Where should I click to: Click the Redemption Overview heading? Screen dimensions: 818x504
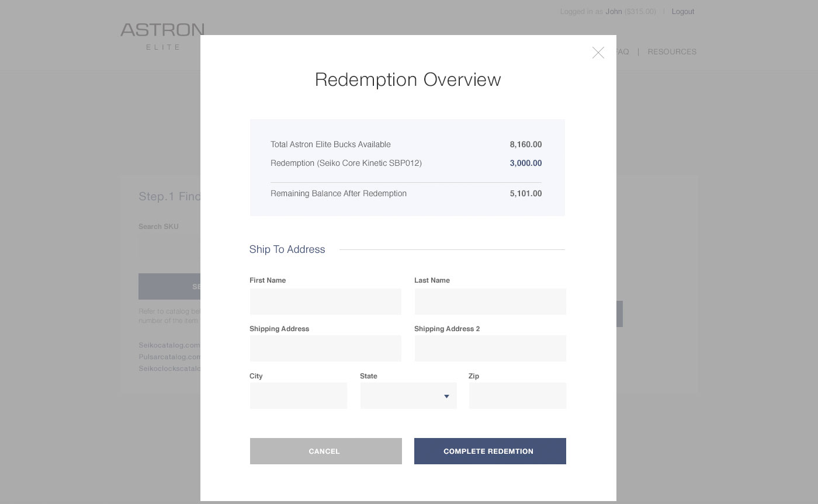pos(408,80)
